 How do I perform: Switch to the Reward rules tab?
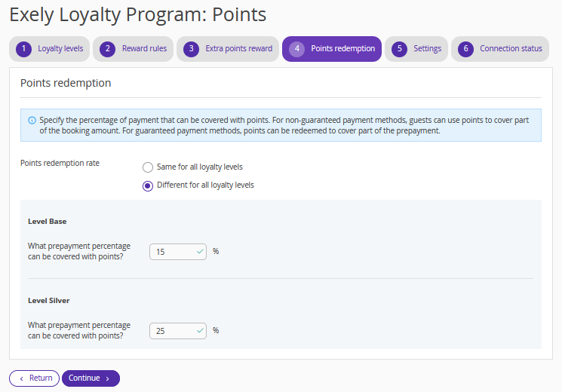coord(133,49)
